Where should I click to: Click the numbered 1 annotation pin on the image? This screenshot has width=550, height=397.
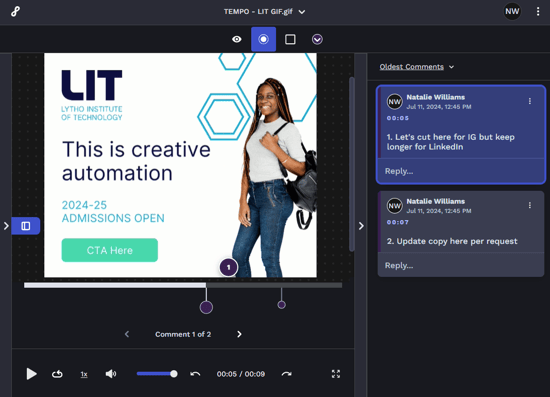tap(228, 267)
